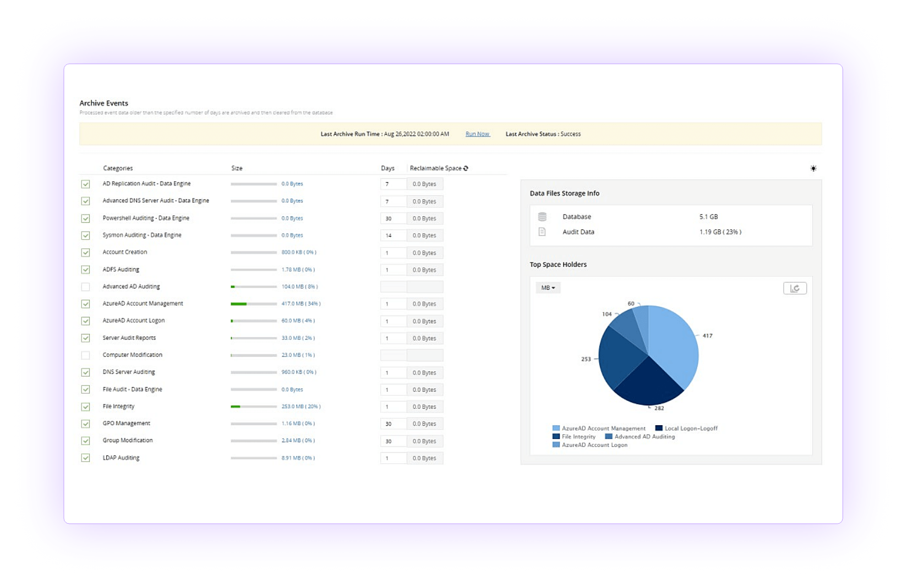
Task: Toggle the AzureAD Account Logon checkbox
Action: coord(85,321)
